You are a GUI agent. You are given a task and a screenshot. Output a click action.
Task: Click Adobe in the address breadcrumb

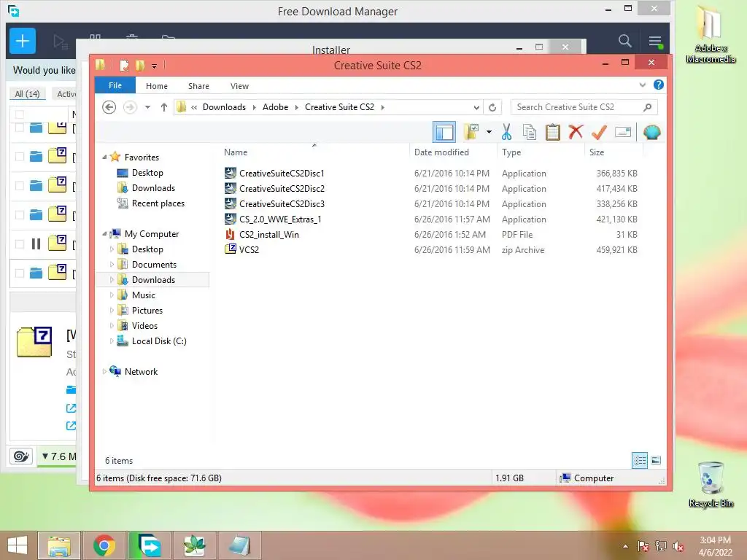coord(275,107)
